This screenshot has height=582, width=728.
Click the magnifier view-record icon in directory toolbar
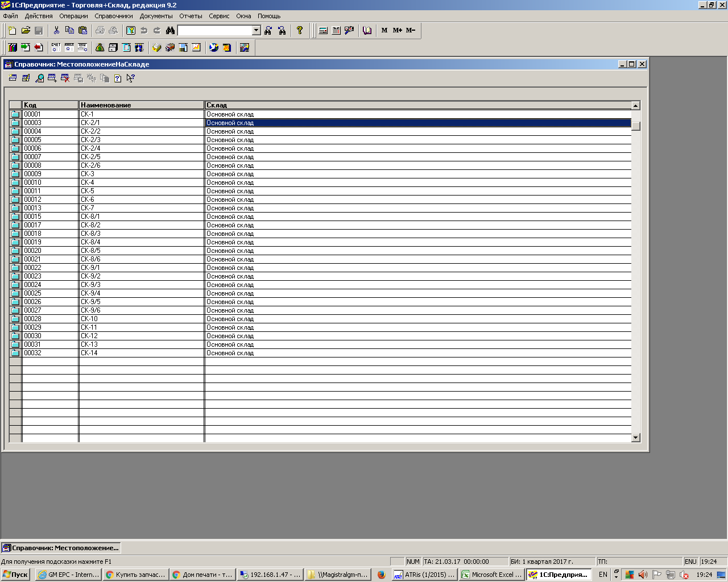pyautogui.click(x=39, y=78)
